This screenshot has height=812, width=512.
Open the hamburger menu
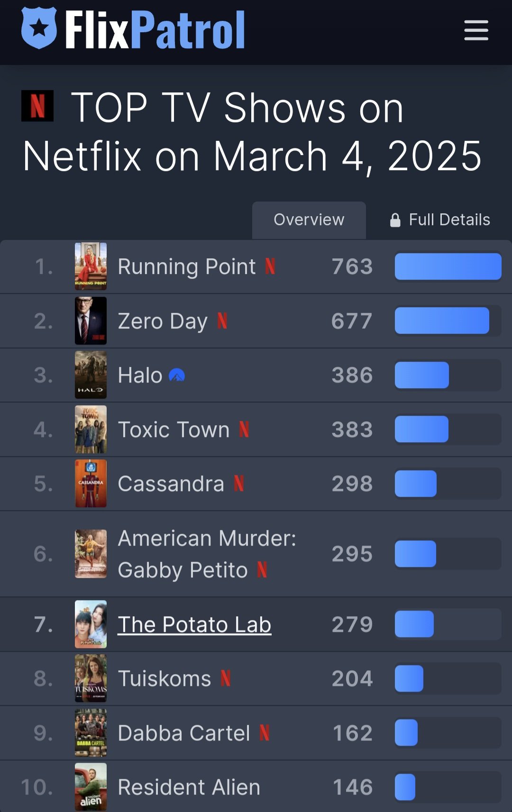tap(476, 30)
